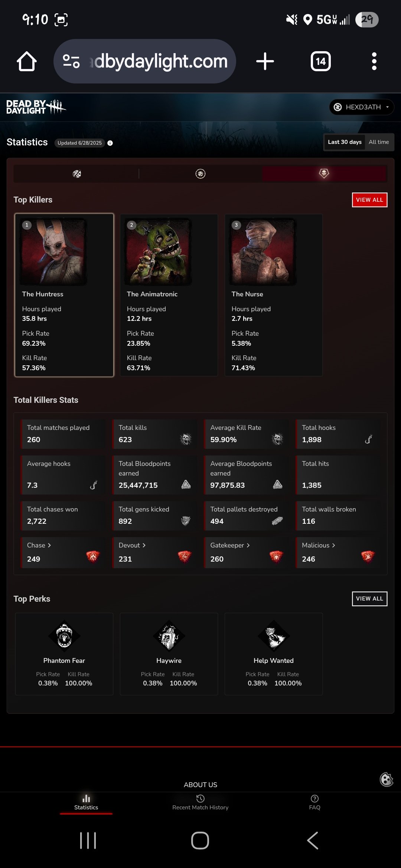Open Recent Match History tab
This screenshot has width=401, height=868.
tap(200, 803)
